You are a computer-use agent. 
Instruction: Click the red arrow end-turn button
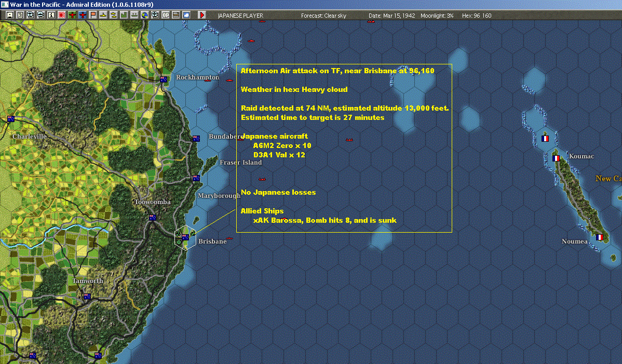(x=201, y=15)
